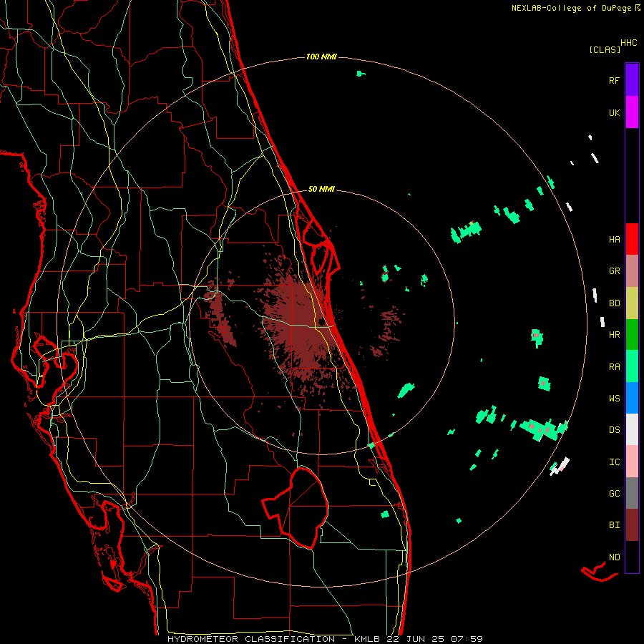Click the Lake Okeechobee red outline

pyautogui.click(x=296, y=508)
